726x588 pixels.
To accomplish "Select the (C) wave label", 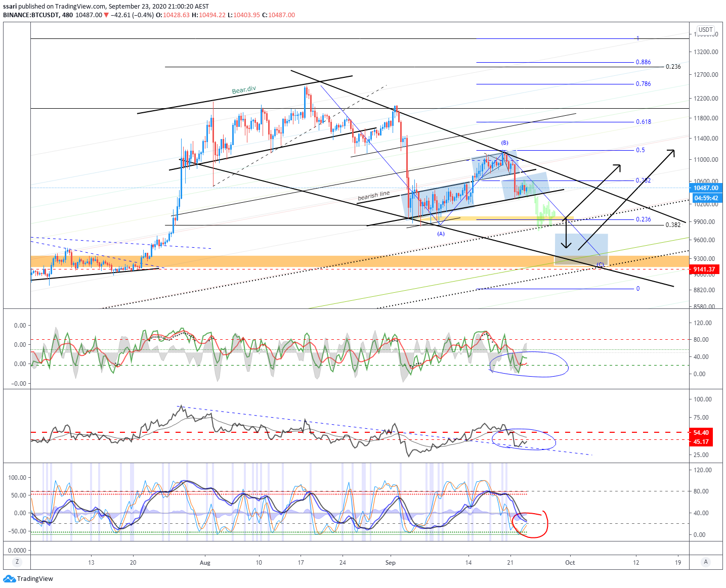I will coord(600,264).
